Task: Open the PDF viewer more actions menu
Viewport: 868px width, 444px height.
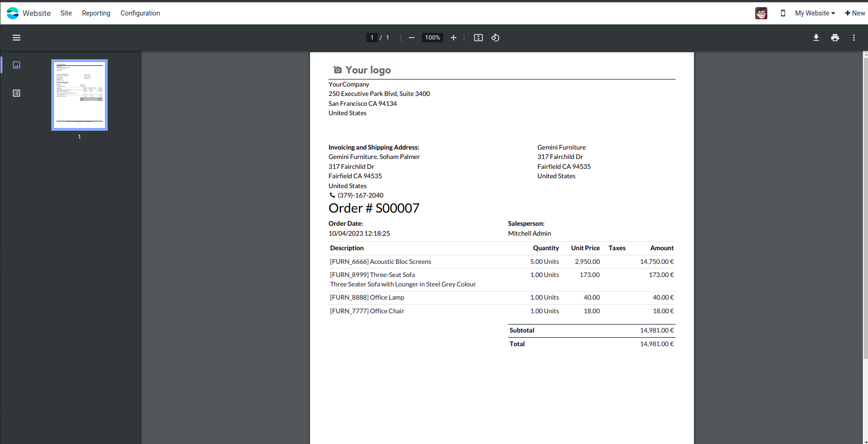Action: tap(854, 38)
